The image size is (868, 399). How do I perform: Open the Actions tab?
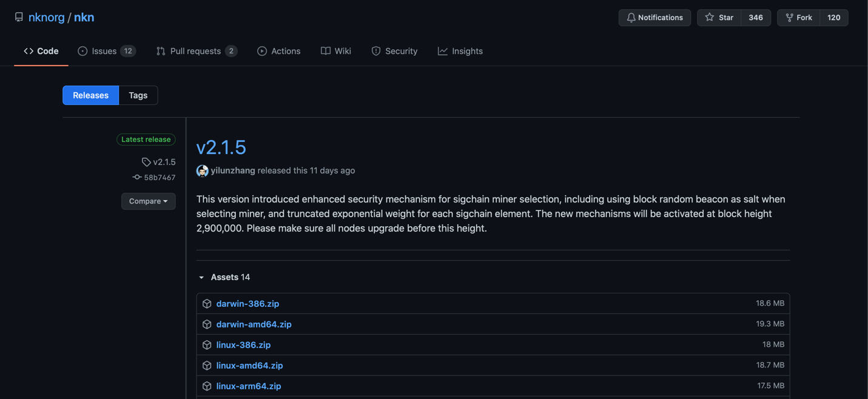[x=279, y=51]
